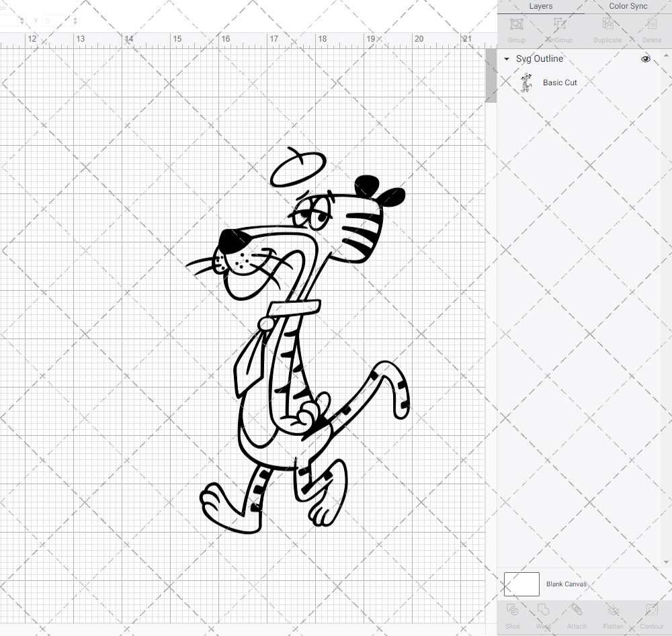This screenshot has width=672, height=636.
Task: Hide the Svg Outline layer
Action: (x=645, y=59)
